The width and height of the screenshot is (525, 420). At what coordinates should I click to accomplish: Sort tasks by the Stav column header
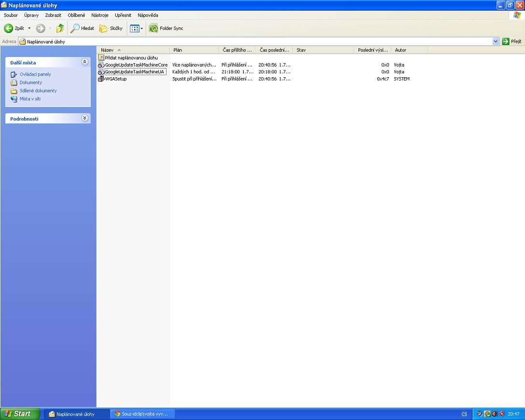[x=323, y=50]
